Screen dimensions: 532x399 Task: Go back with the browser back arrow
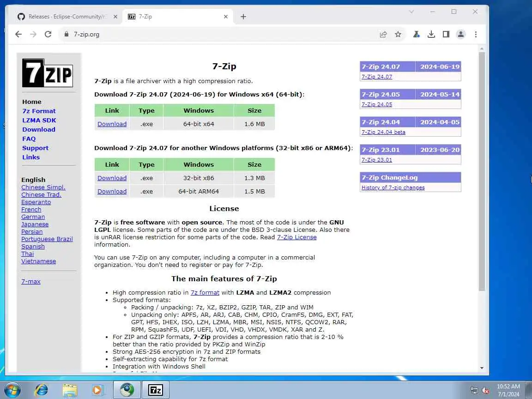[18, 34]
